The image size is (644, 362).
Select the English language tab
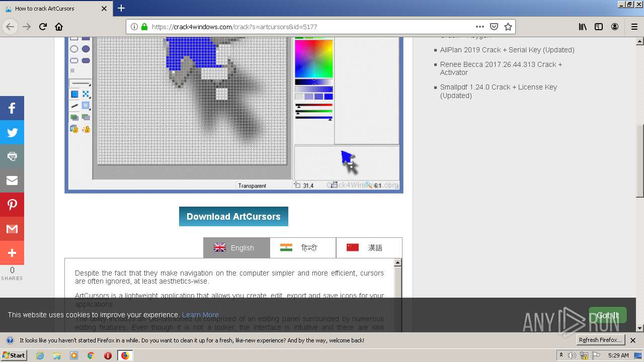coord(236,248)
